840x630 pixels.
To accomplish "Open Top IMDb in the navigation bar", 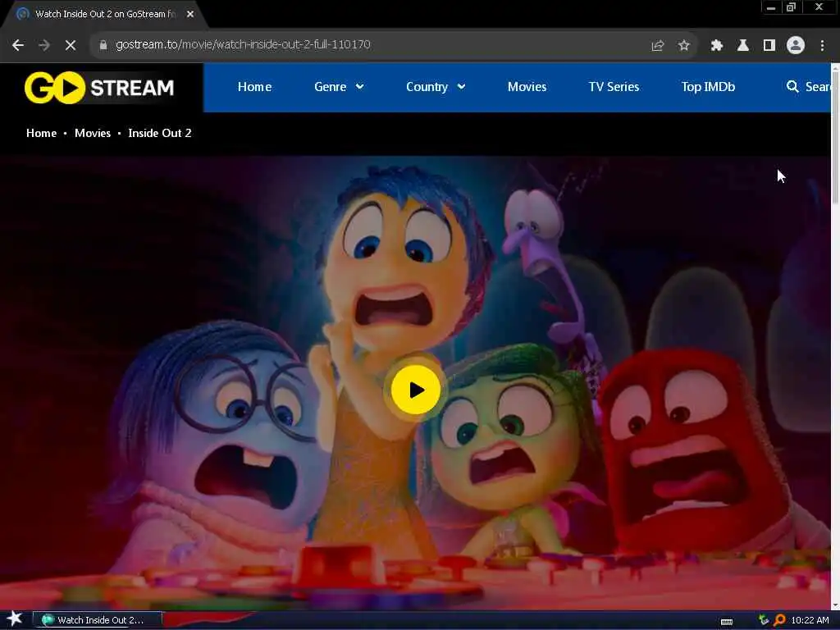I will [x=708, y=87].
